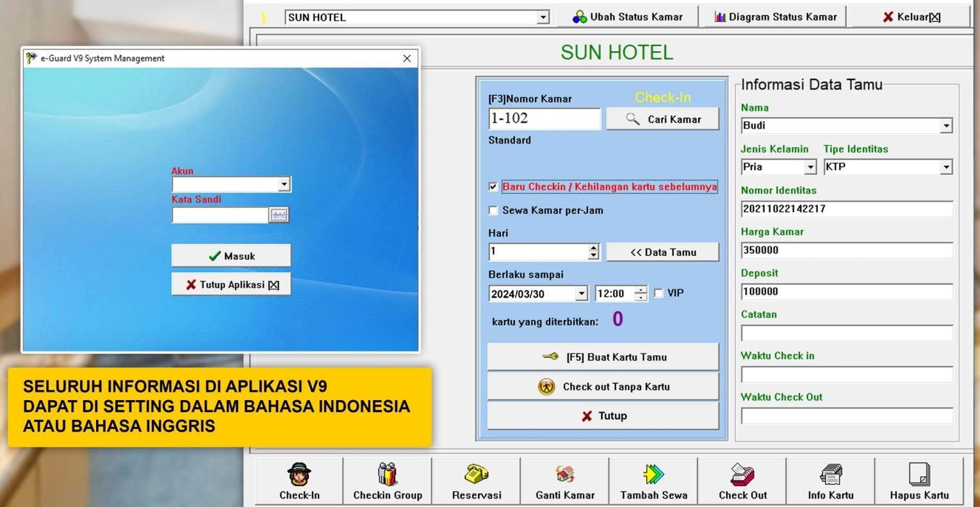The image size is (980, 507).
Task: Open Checkin Group from the bottom toolbar
Action: point(387,480)
